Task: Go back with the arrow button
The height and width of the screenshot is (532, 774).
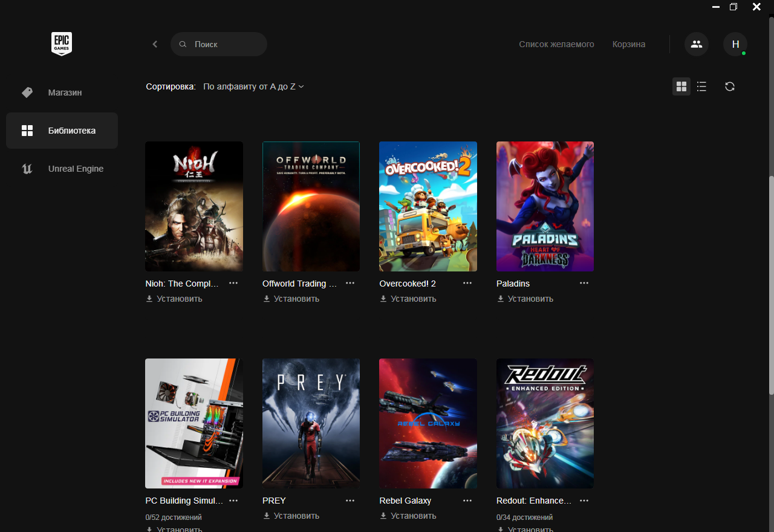Action: pos(155,44)
